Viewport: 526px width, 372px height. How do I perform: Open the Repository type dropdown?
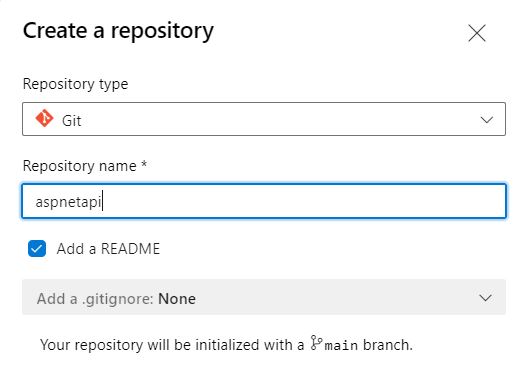(264, 119)
